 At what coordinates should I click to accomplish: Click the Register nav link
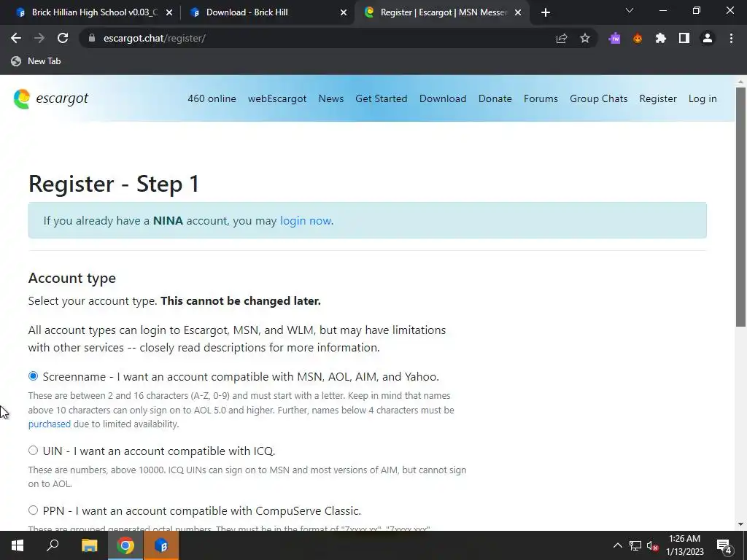[658, 98]
